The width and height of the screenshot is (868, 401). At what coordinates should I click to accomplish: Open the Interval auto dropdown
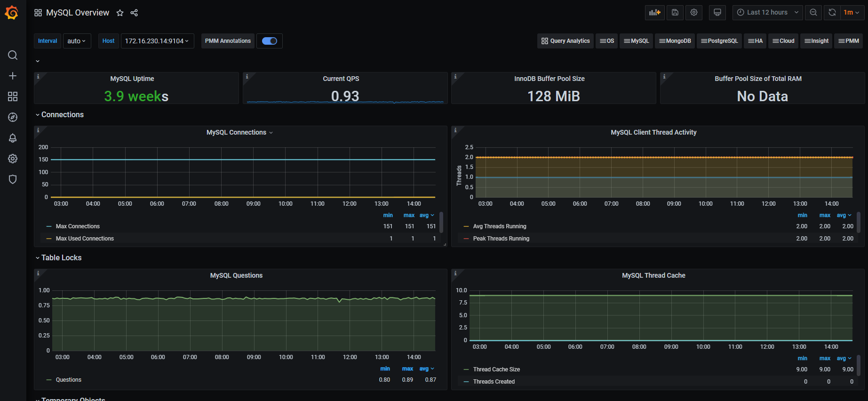tap(77, 41)
